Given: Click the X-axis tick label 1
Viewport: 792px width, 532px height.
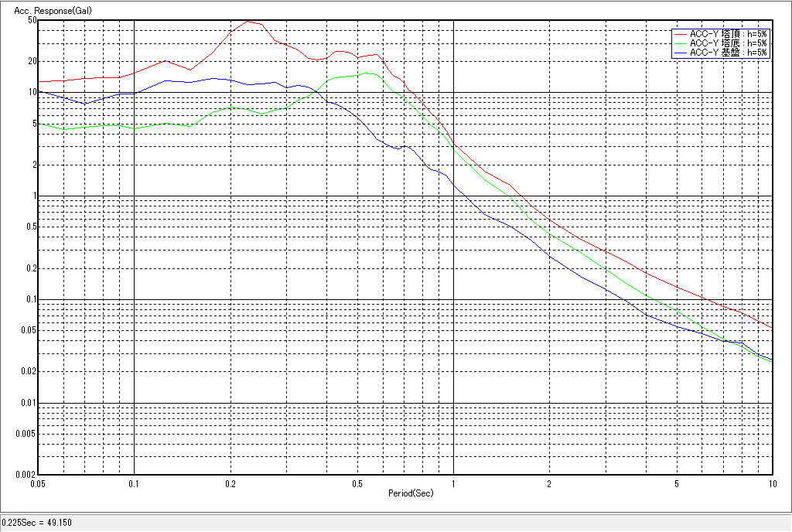Looking at the screenshot, I should [x=453, y=484].
